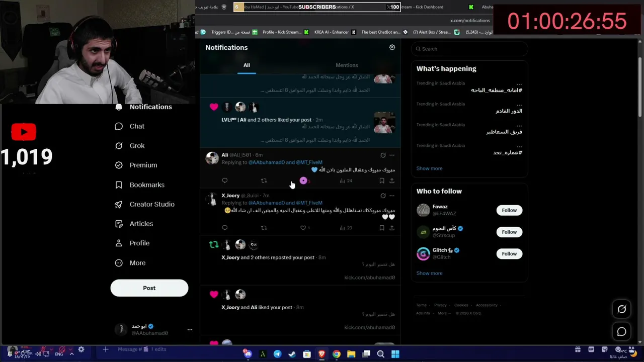Open account switcher menu dots

point(190,330)
